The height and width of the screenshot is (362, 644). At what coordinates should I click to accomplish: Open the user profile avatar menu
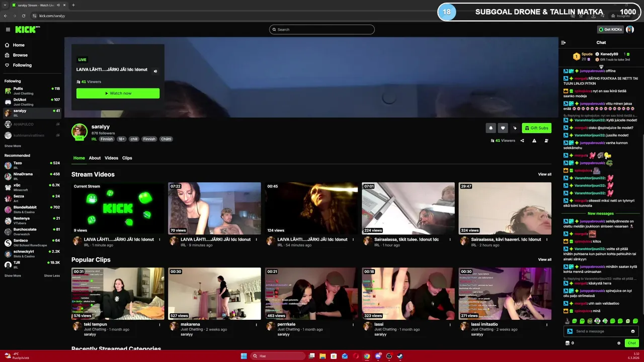[x=630, y=30]
